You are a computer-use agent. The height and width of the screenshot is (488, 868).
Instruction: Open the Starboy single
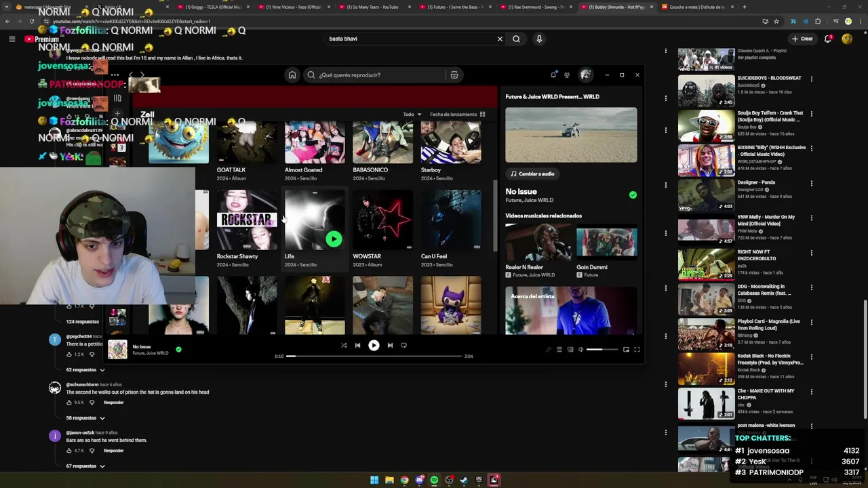[451, 143]
